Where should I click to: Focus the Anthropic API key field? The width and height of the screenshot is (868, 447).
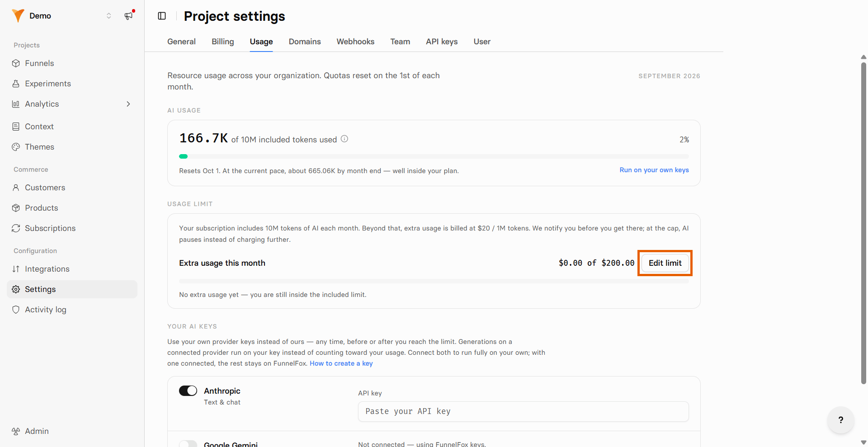[524, 411]
